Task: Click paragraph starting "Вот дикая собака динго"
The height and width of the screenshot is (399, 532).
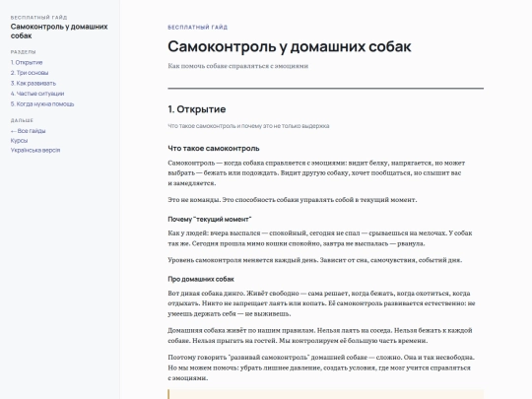Action: click(321, 303)
